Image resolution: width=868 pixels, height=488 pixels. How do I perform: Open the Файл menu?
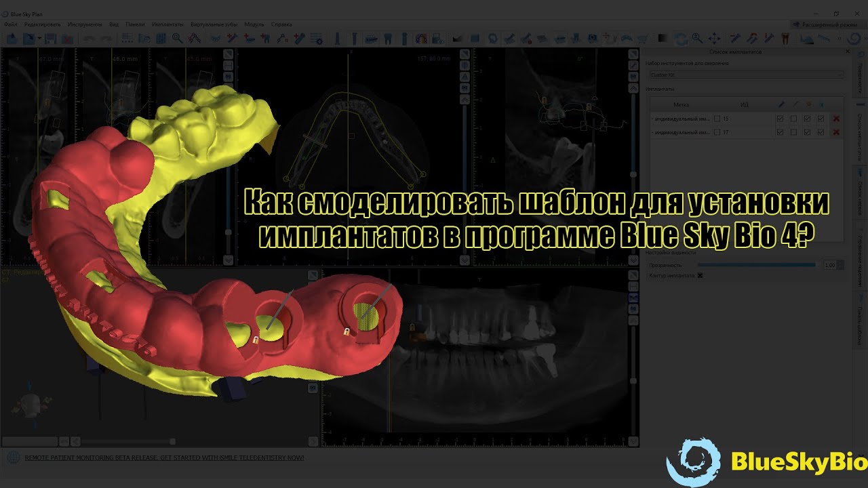tap(11, 24)
